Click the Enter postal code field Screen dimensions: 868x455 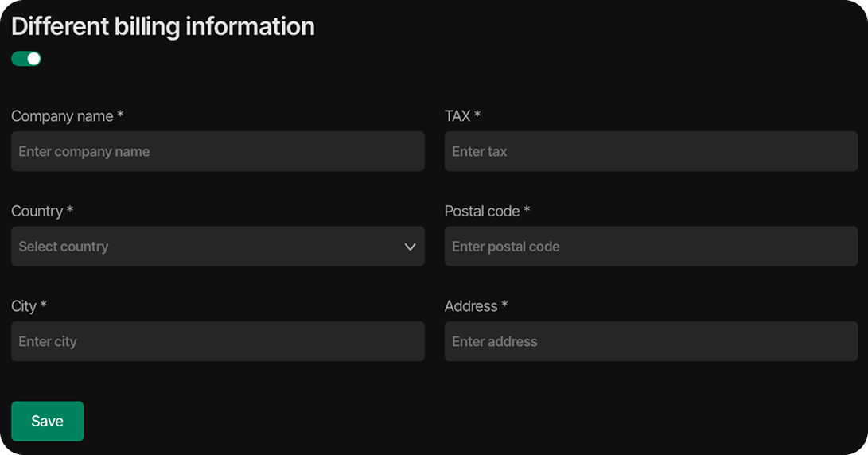click(651, 247)
